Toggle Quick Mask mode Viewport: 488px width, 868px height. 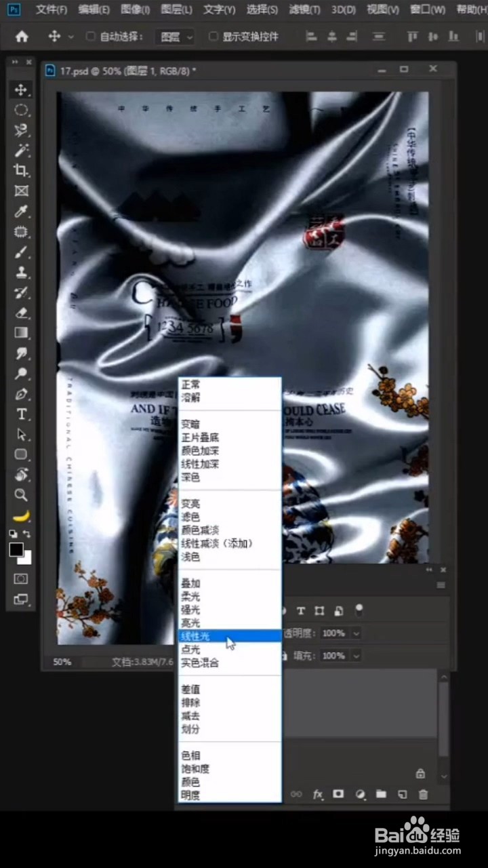pyautogui.click(x=22, y=579)
